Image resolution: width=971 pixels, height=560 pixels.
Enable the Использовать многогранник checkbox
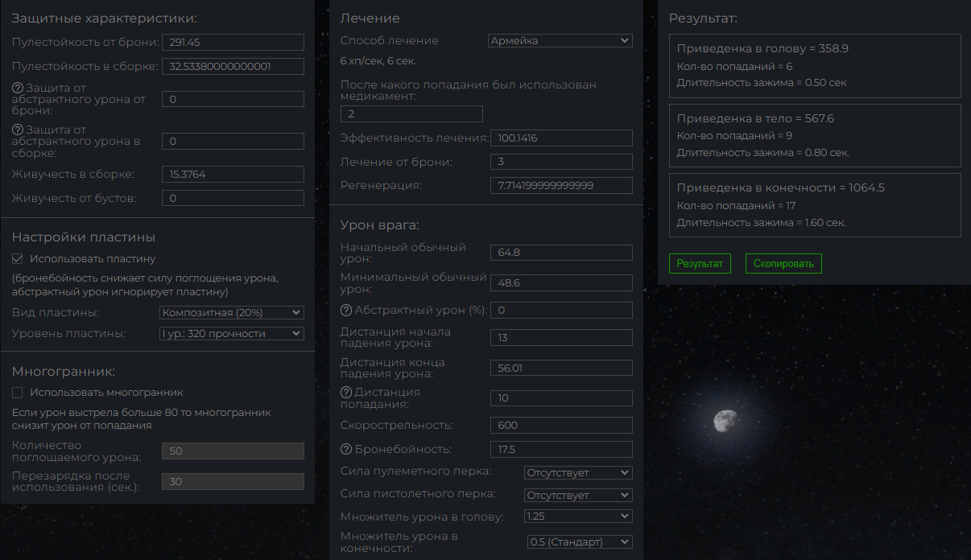(18, 393)
